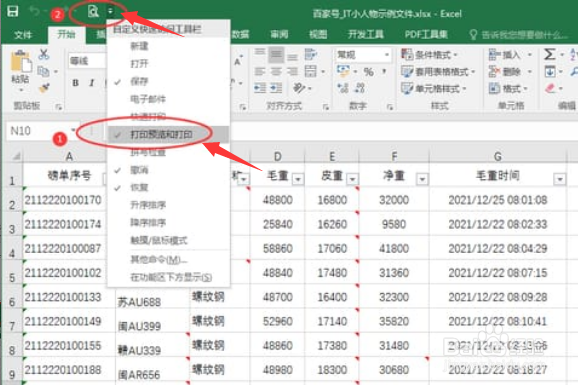Click the Increase Indent icon
Viewport: 578px width, 385px height.
tap(276, 88)
